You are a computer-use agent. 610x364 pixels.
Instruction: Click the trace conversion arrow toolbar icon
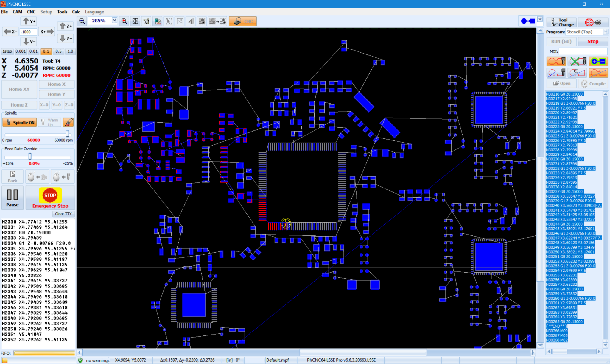click(x=217, y=21)
